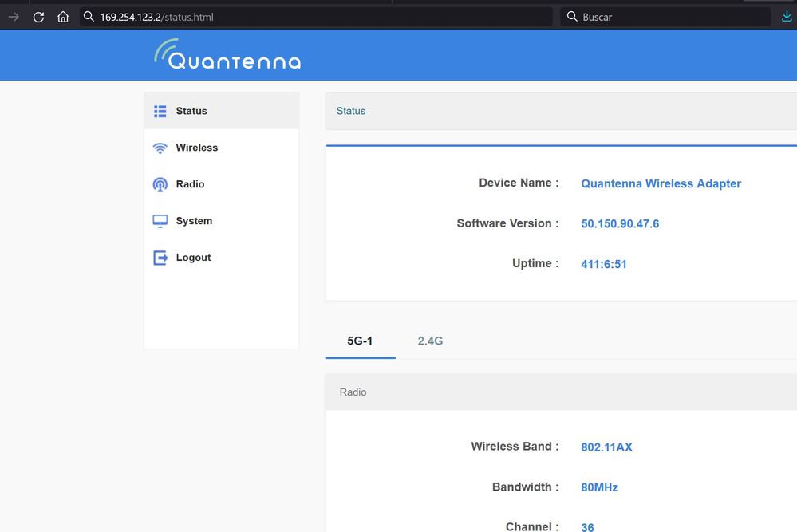This screenshot has width=797, height=532.
Task: Click the Logout arrow icon
Action: pyautogui.click(x=160, y=258)
